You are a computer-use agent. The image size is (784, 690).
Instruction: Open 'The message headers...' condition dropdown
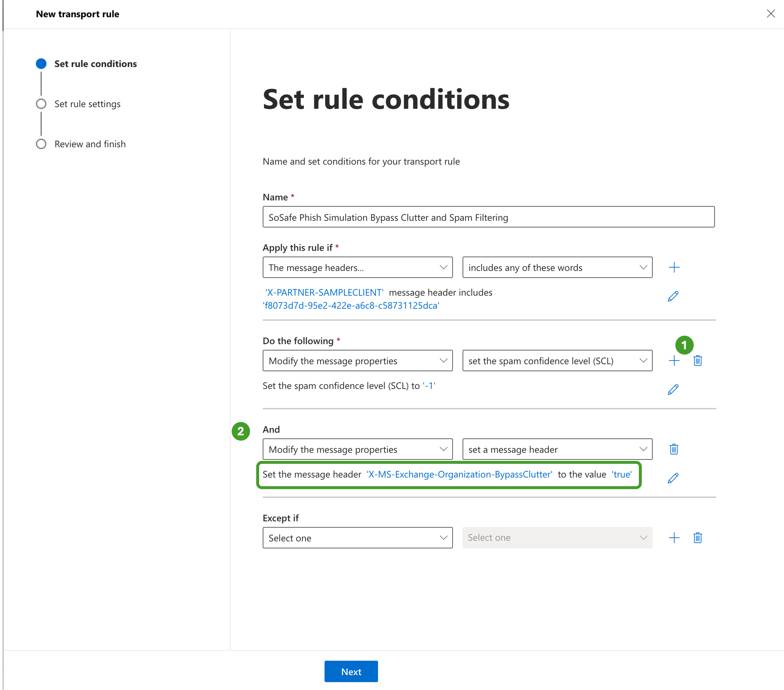357,267
